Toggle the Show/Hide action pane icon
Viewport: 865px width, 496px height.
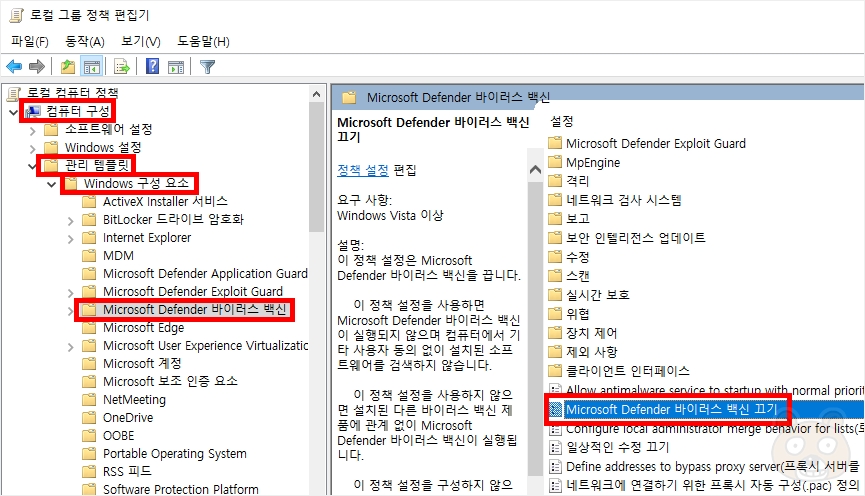tap(176, 67)
